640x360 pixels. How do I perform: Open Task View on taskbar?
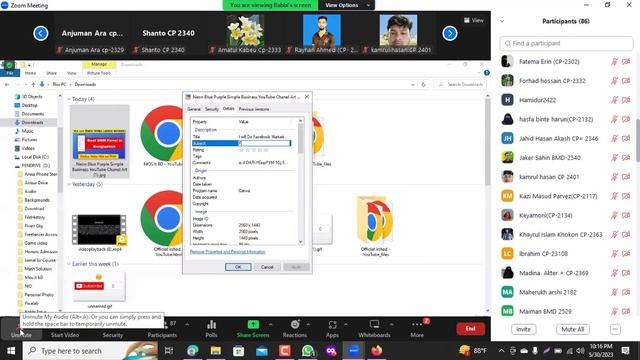[x=169, y=351]
